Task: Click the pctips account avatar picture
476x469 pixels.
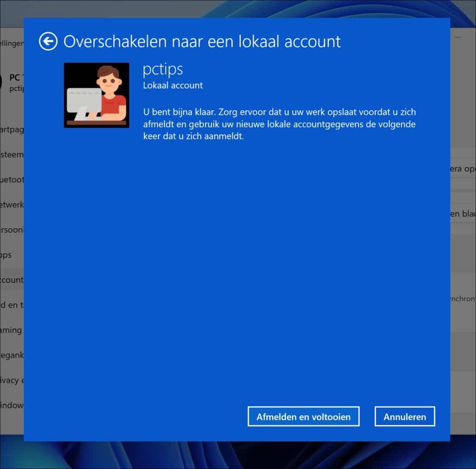Action: [x=96, y=94]
